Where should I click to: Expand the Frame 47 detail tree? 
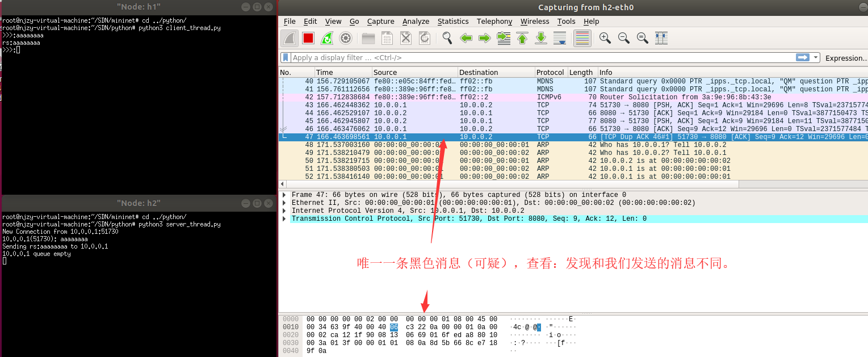click(x=284, y=195)
